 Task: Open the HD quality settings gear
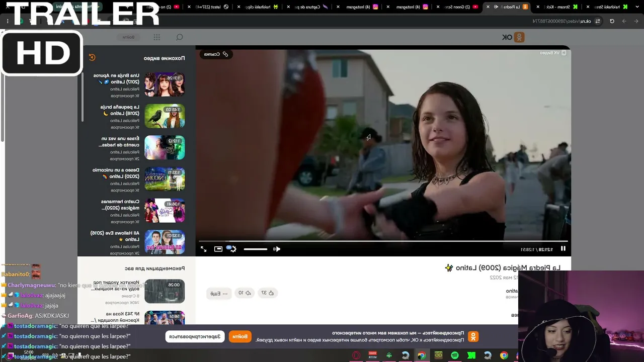[x=232, y=249]
